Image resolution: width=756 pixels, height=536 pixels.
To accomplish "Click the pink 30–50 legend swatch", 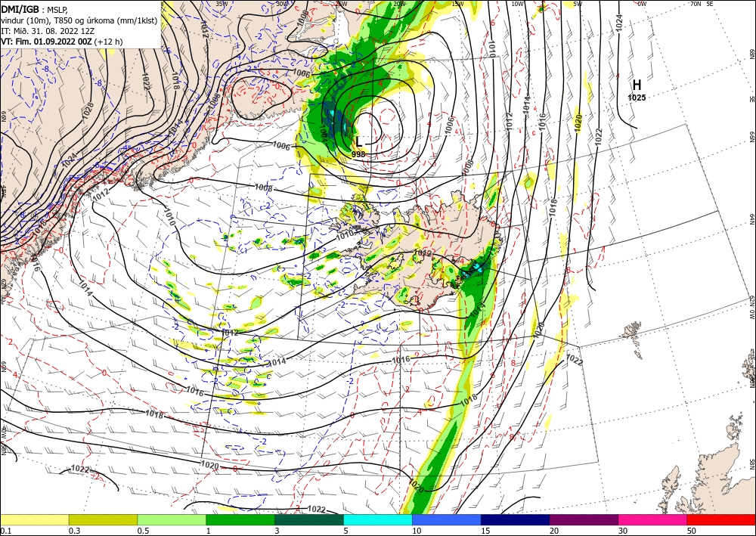I will click(653, 519).
